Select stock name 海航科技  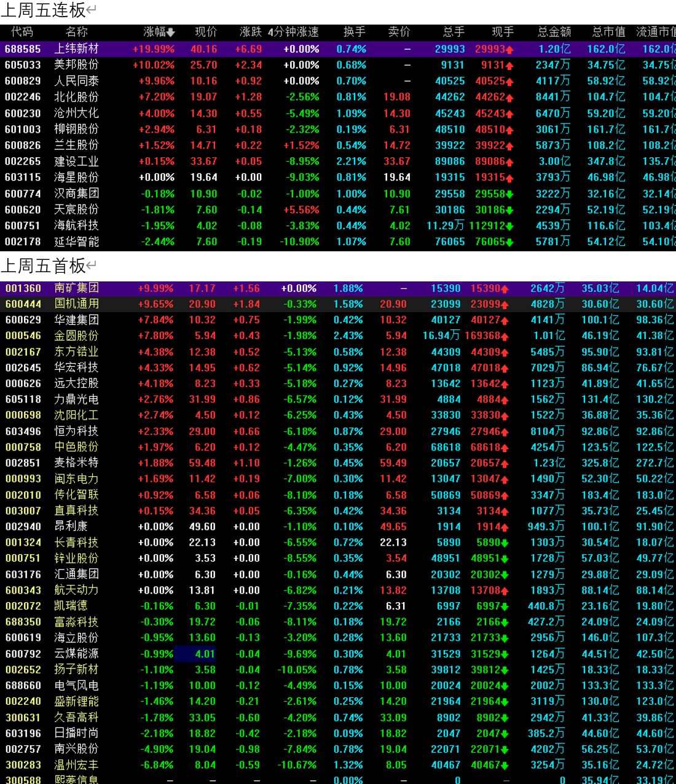[x=76, y=225]
